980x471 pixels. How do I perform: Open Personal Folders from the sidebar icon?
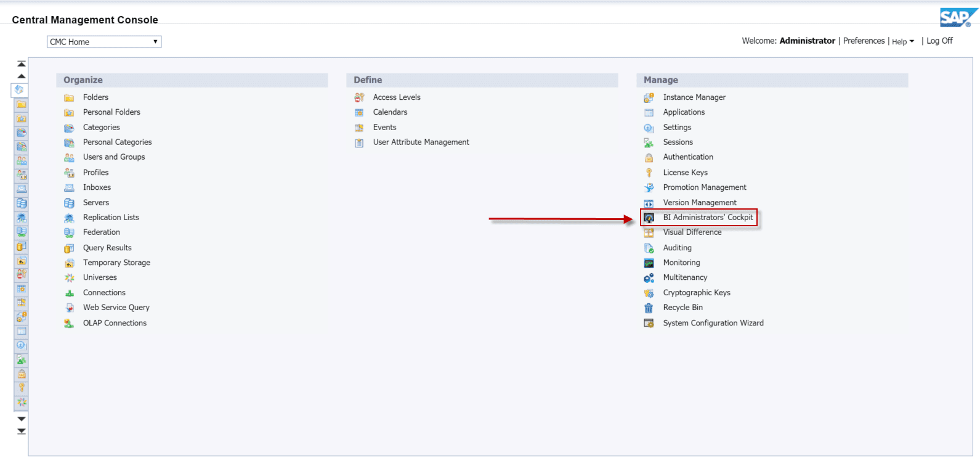22,118
